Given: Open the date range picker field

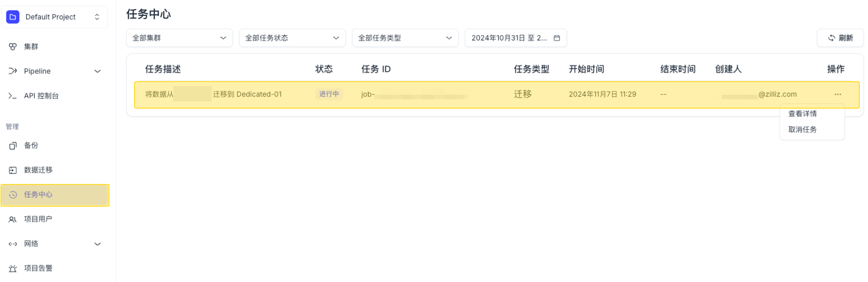Looking at the screenshot, I should [515, 38].
